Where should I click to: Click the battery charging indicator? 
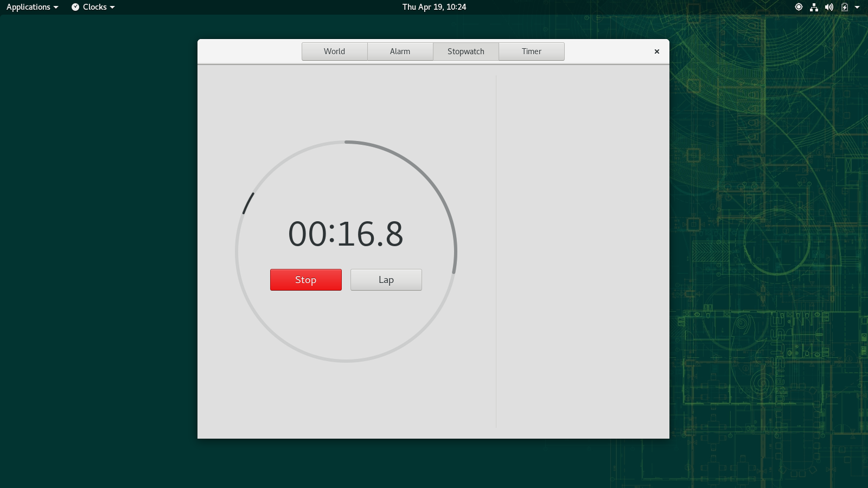[844, 7]
